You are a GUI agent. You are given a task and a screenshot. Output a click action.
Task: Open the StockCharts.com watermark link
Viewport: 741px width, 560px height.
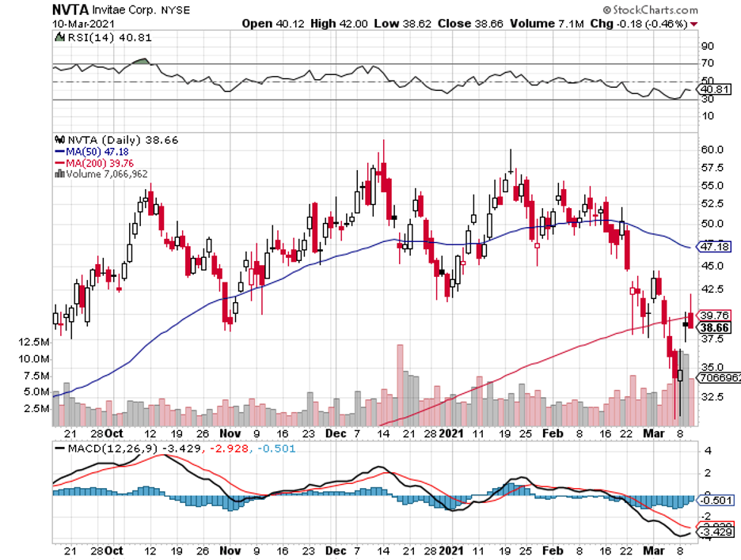click(649, 9)
